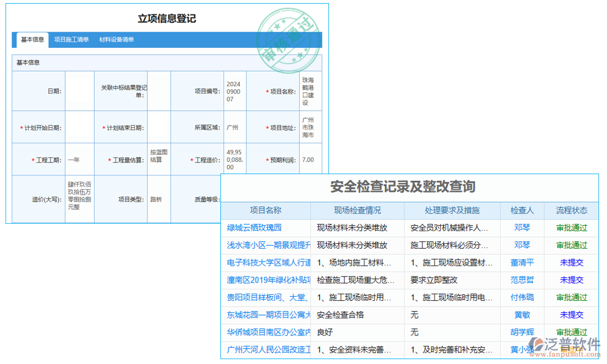Click 未提交 status for 电子科技大学 project

(571, 263)
